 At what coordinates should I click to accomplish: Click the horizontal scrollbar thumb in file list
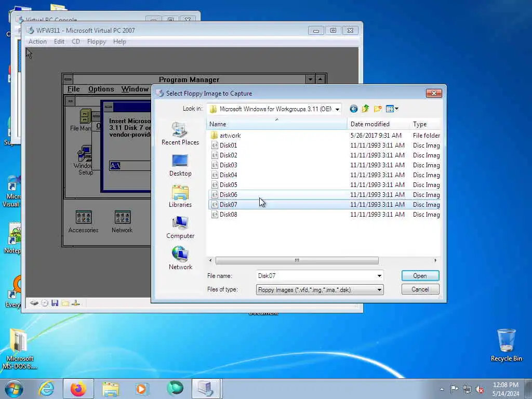297,260
